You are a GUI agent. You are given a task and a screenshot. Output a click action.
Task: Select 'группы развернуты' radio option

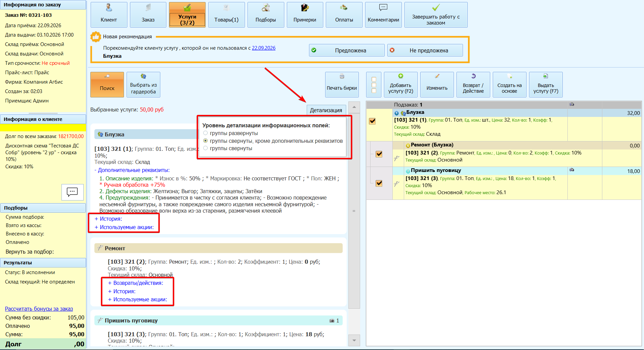[206, 133]
